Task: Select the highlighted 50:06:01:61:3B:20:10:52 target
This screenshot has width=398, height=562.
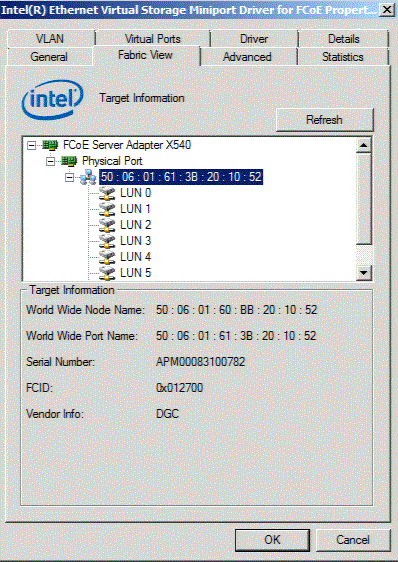Action: click(x=181, y=177)
